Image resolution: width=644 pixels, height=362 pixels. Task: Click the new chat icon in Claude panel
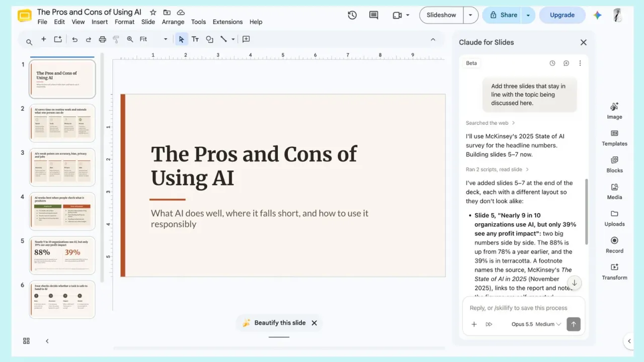coord(566,63)
